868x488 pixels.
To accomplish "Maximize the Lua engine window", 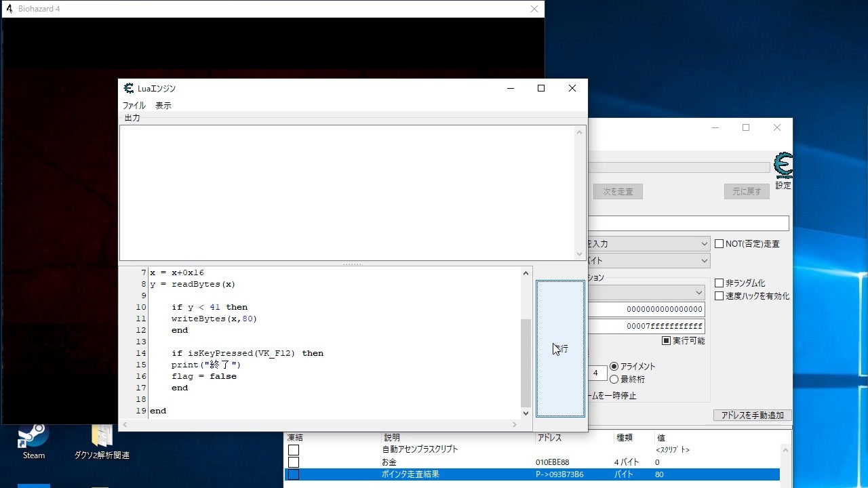I will point(541,88).
